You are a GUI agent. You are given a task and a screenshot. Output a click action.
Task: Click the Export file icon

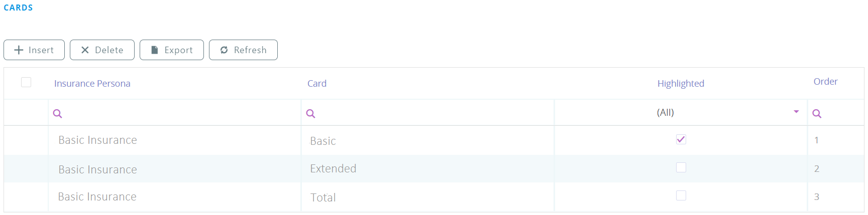(x=155, y=50)
